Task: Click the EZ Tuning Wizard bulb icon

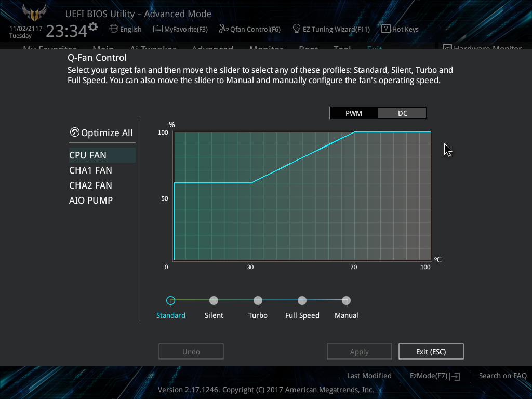Action: click(x=297, y=29)
